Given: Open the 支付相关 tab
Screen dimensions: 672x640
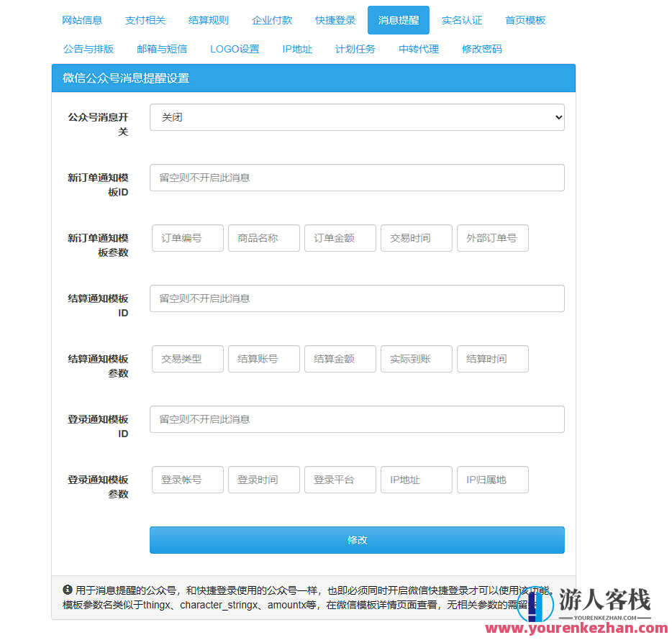Looking at the screenshot, I should (x=145, y=20).
